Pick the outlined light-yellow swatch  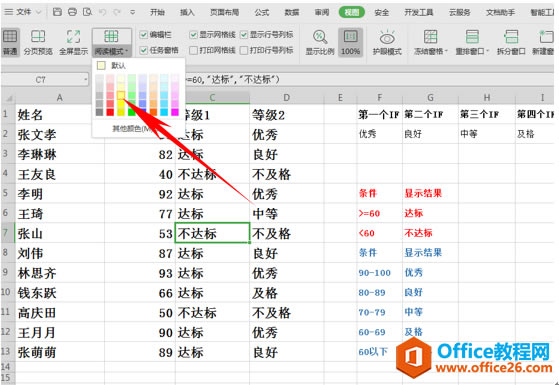(x=121, y=95)
